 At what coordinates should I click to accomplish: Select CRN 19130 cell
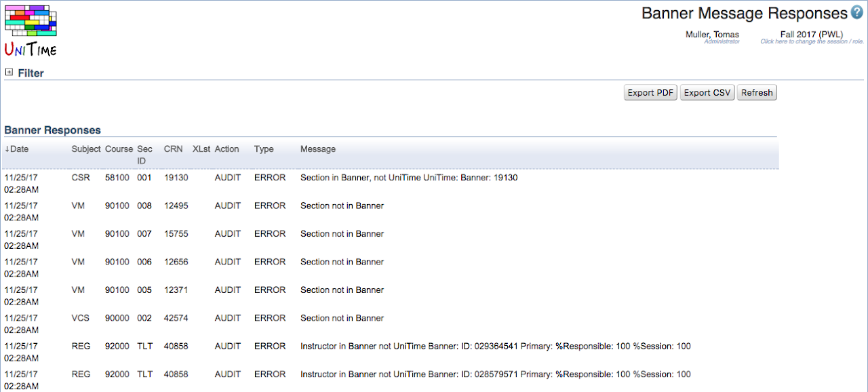[x=176, y=178]
